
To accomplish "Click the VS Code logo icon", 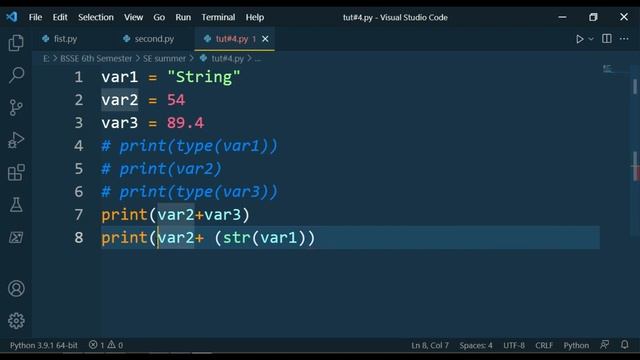I will coord(11,17).
